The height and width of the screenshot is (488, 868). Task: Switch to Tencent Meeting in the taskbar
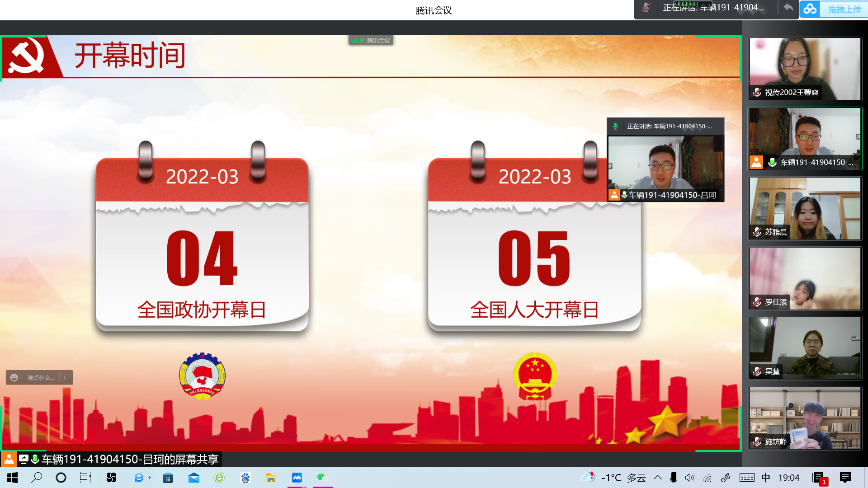[297, 478]
